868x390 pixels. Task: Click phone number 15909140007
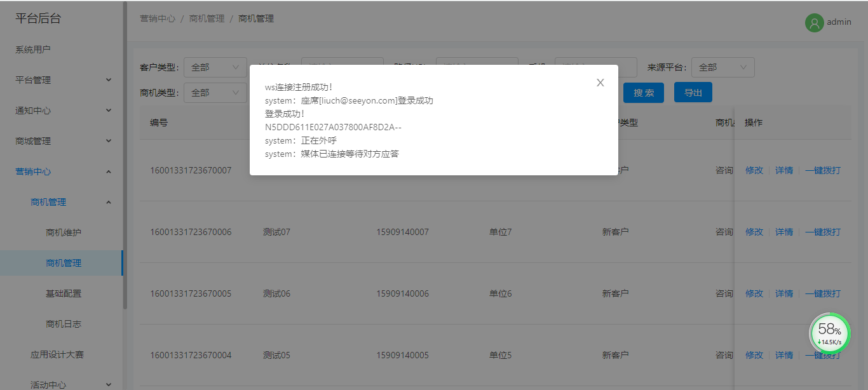coord(402,232)
